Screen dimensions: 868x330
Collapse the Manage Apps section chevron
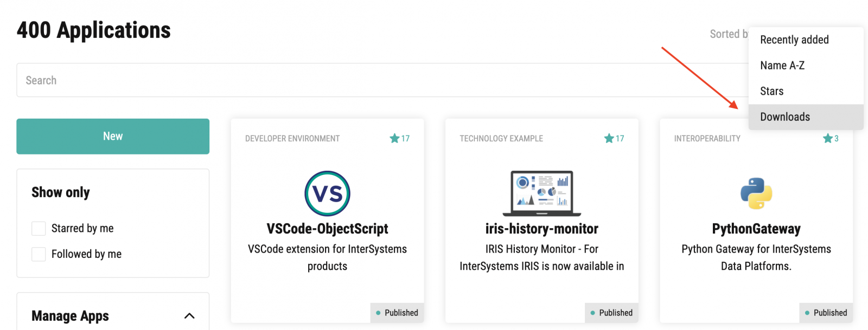click(189, 316)
